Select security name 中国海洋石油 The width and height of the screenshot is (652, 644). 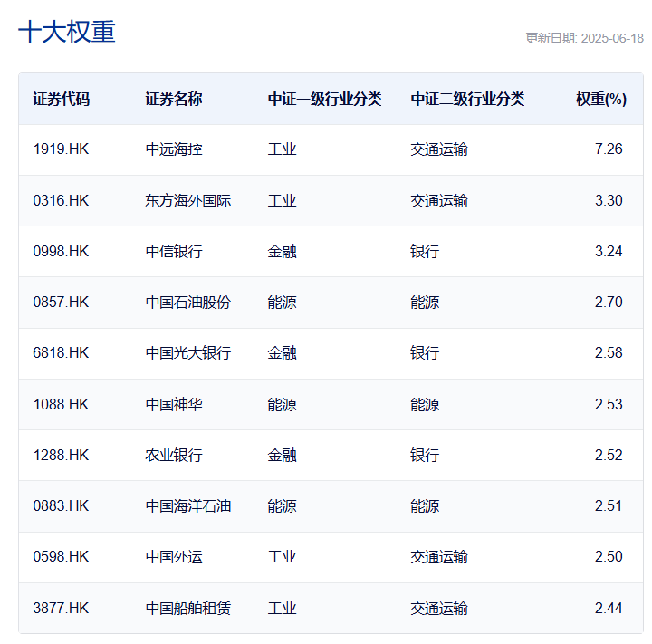pyautogui.click(x=188, y=506)
